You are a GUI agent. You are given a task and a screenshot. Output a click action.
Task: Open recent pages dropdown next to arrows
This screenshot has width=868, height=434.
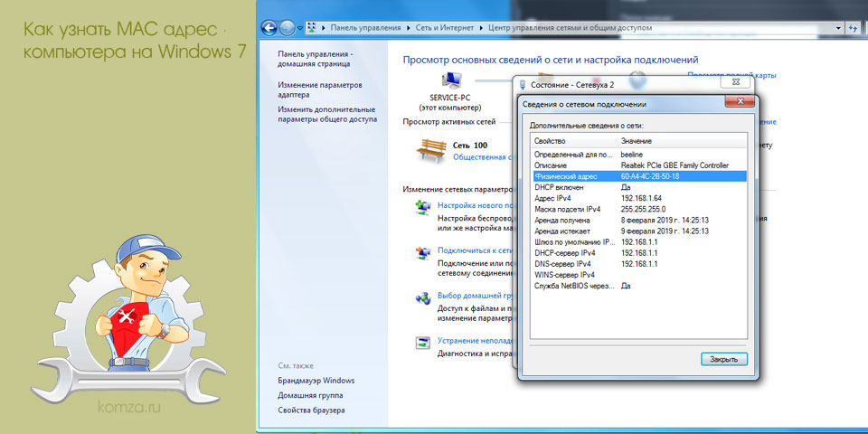(300, 28)
